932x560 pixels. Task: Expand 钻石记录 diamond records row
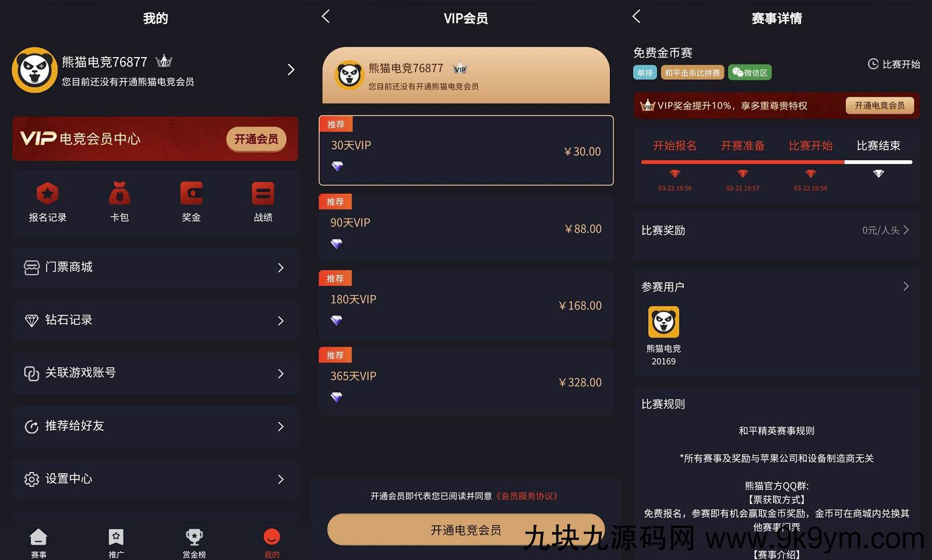[156, 320]
